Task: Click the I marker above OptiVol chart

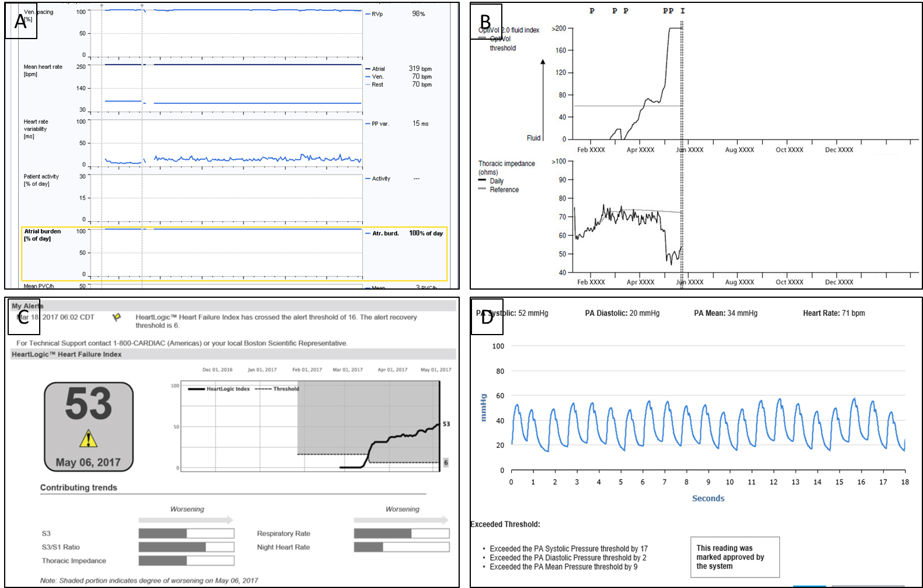Action: [x=682, y=11]
